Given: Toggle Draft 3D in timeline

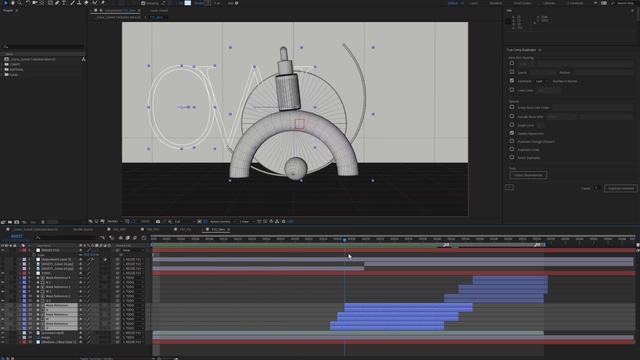Looking at the screenshot, I should [111, 238].
